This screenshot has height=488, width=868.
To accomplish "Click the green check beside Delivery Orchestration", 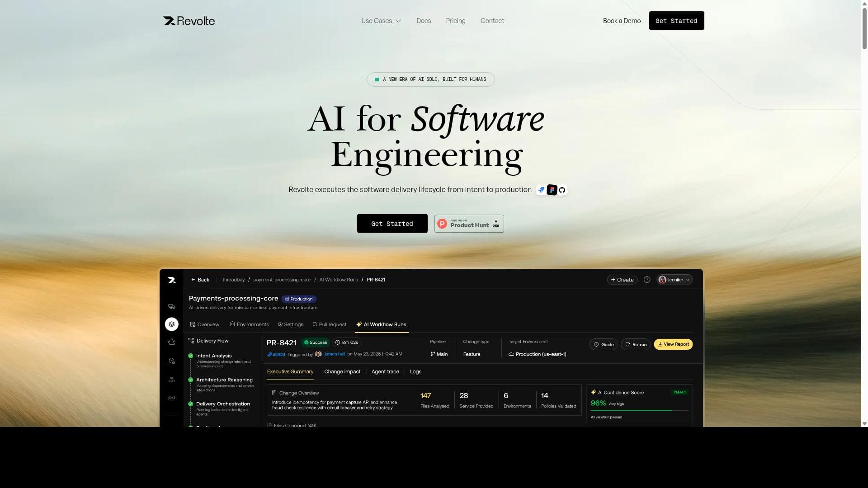I will 191,404.
